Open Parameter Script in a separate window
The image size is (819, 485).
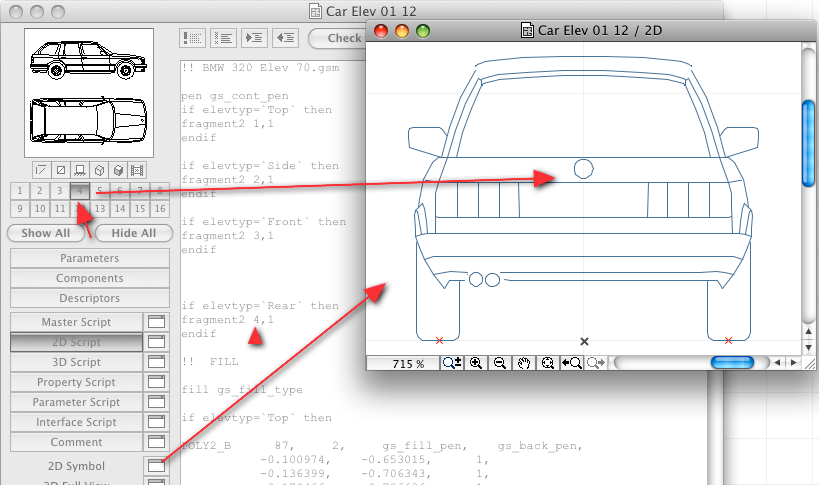click(x=156, y=402)
